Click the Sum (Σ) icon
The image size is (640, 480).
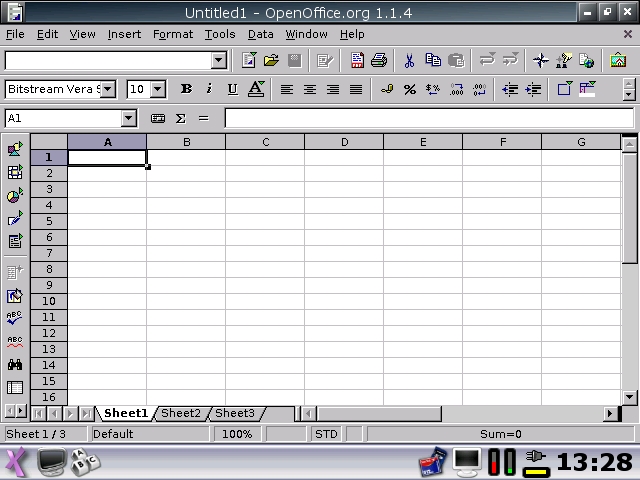181,118
